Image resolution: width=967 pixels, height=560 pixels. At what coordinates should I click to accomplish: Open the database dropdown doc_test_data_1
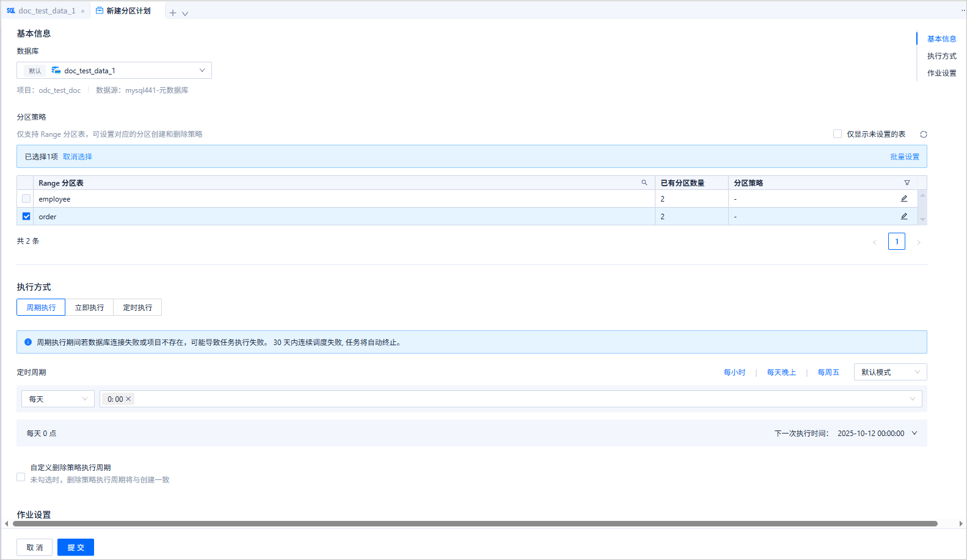(x=114, y=70)
